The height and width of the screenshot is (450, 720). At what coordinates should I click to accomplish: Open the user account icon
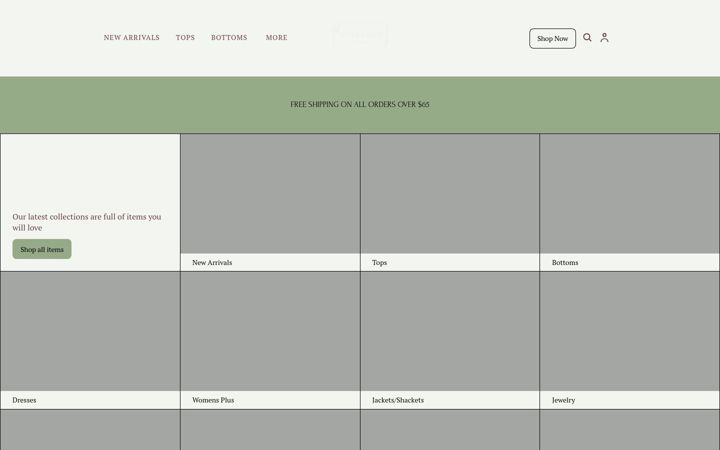click(604, 38)
